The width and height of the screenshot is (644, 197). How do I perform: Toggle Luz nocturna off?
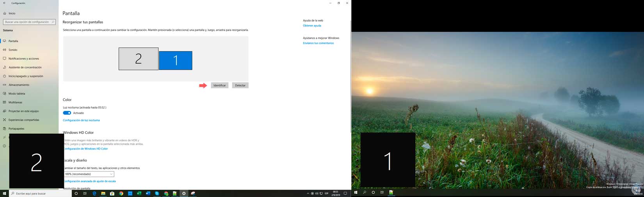click(x=67, y=113)
